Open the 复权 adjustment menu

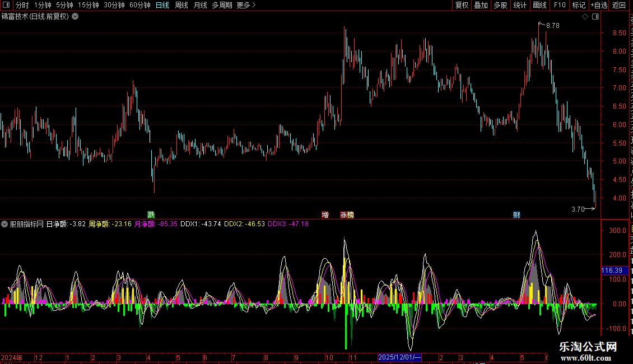(x=462, y=5)
